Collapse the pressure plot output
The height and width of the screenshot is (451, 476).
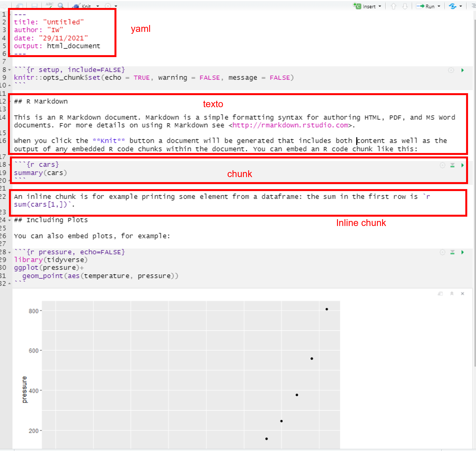(x=452, y=294)
